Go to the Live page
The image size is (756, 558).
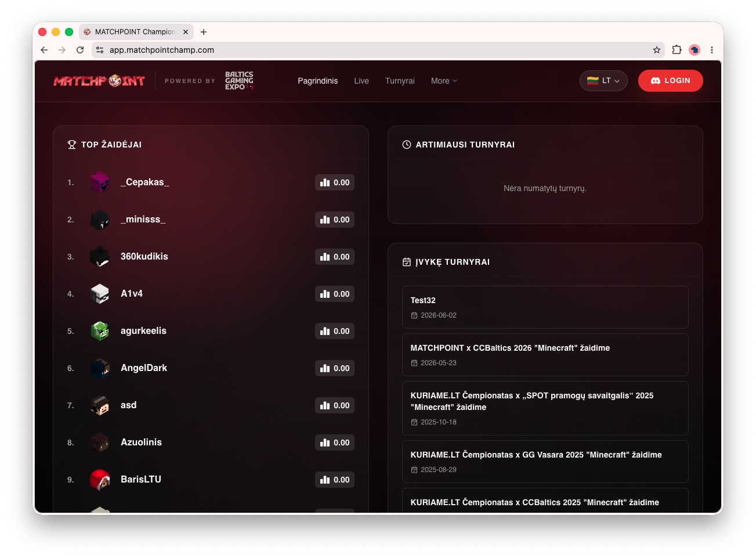361,81
